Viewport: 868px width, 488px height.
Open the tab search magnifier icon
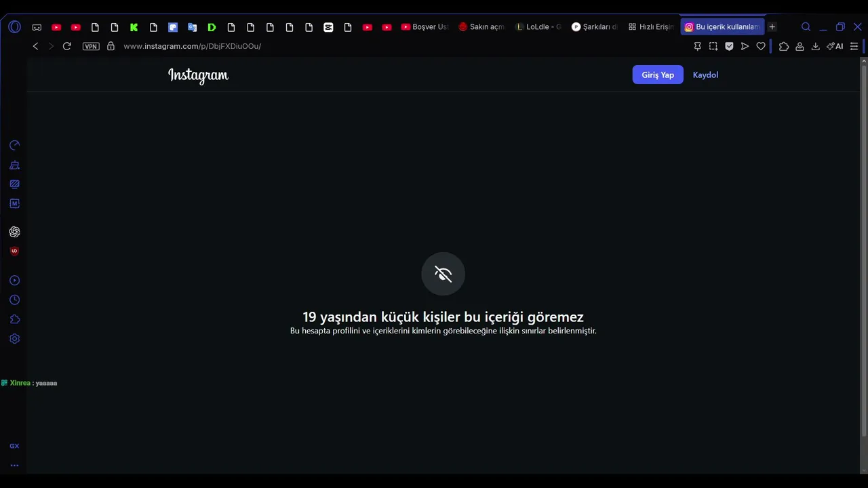tap(806, 27)
